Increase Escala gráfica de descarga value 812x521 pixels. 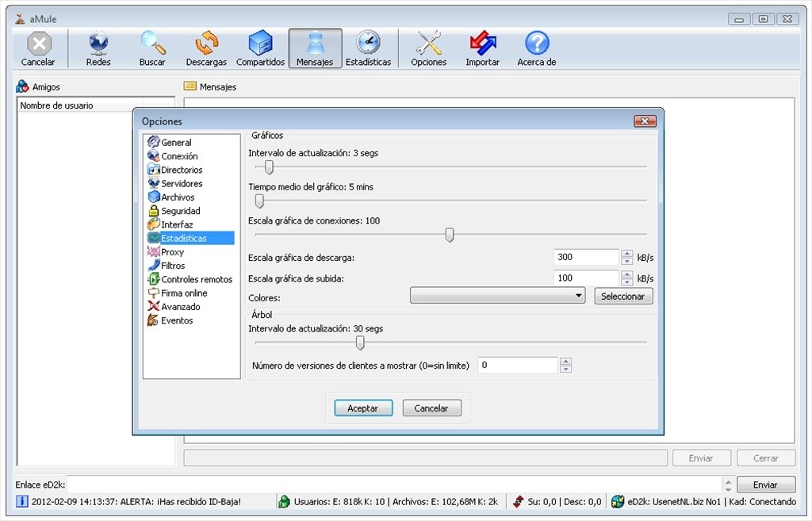coord(627,254)
